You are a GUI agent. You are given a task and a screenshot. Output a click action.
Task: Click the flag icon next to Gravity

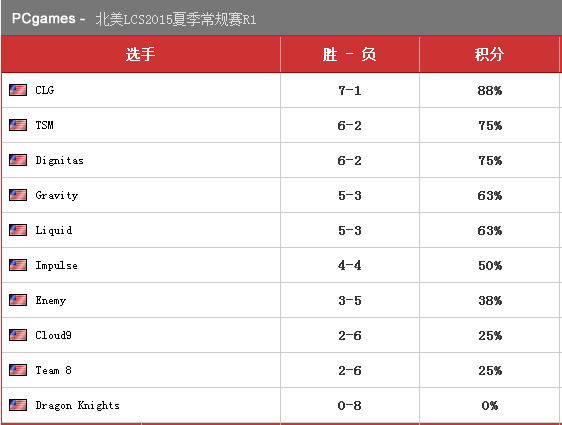18,195
